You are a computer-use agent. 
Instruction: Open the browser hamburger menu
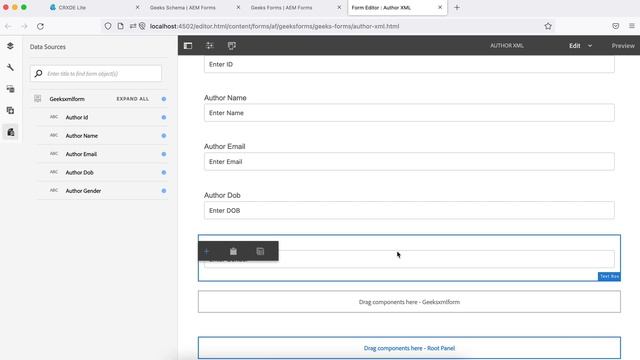632,26
